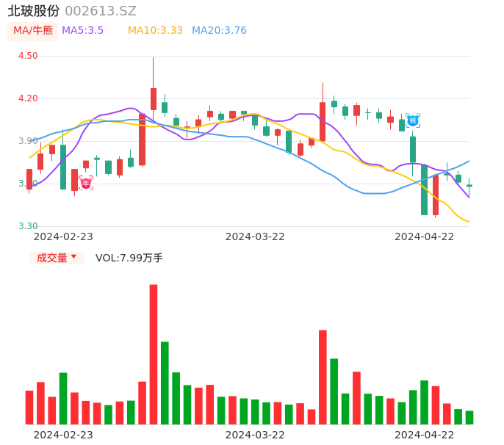
Task: Click the large green candlestick near 2024-04-22
Action: pos(424,189)
